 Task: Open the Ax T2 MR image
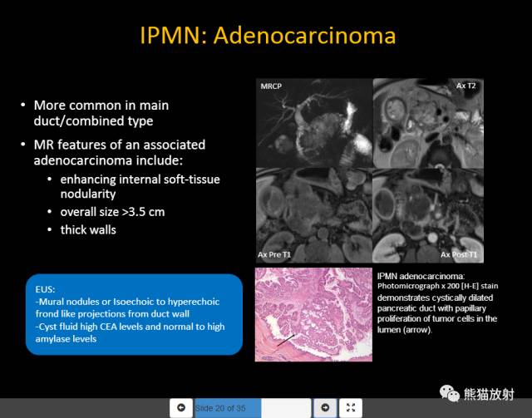[x=429, y=123]
